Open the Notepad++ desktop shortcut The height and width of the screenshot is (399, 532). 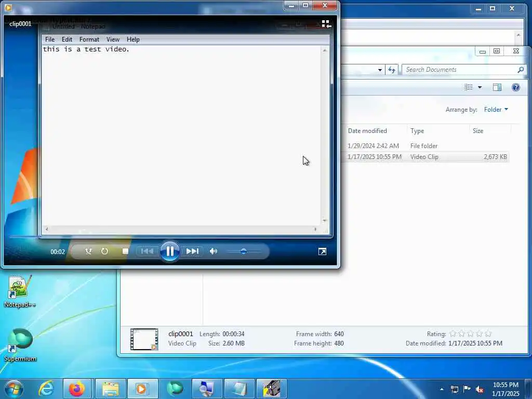pyautogui.click(x=20, y=291)
